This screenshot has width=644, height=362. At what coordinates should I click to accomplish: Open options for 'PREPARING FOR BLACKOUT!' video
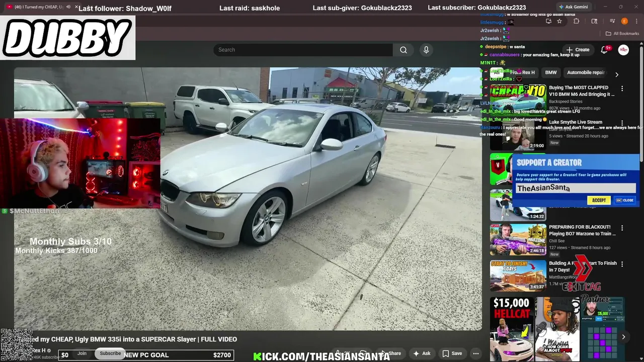[x=622, y=228]
